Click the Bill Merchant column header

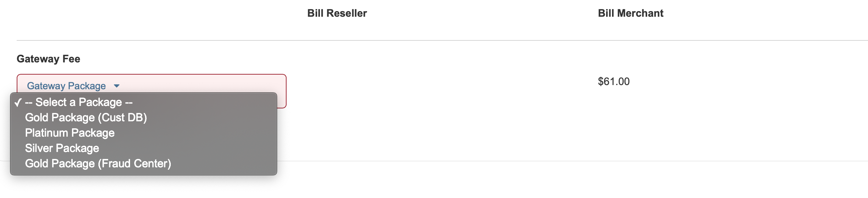click(630, 13)
